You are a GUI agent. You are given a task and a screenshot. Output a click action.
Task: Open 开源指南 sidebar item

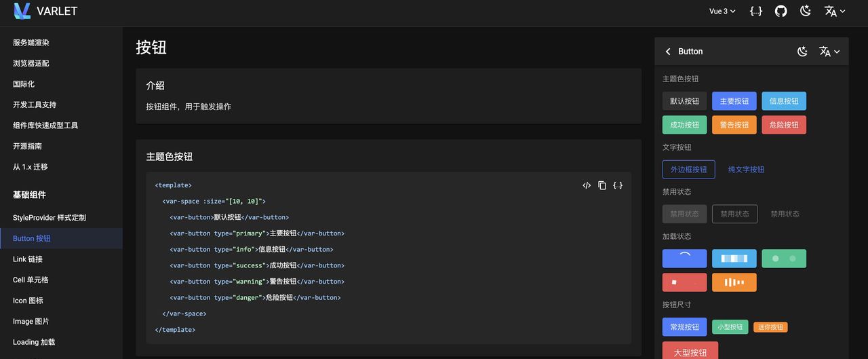[x=61, y=146]
